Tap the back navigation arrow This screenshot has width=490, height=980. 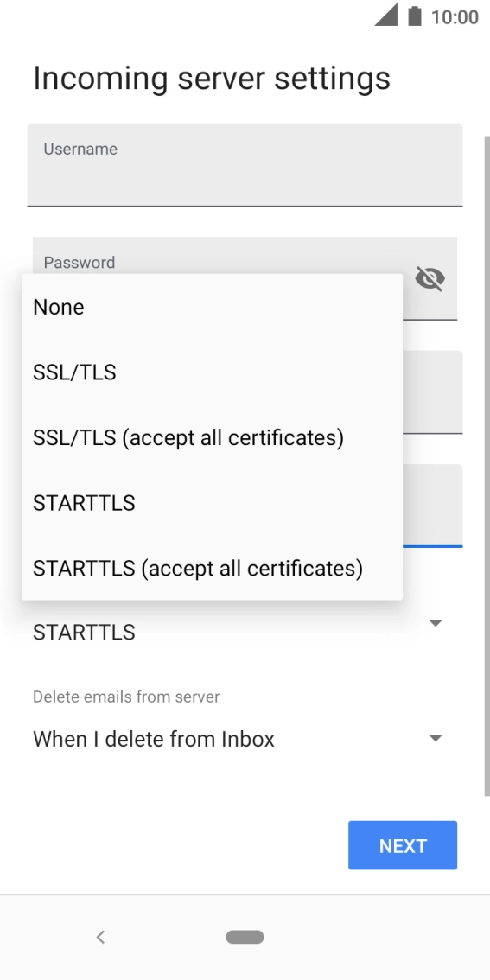100,937
